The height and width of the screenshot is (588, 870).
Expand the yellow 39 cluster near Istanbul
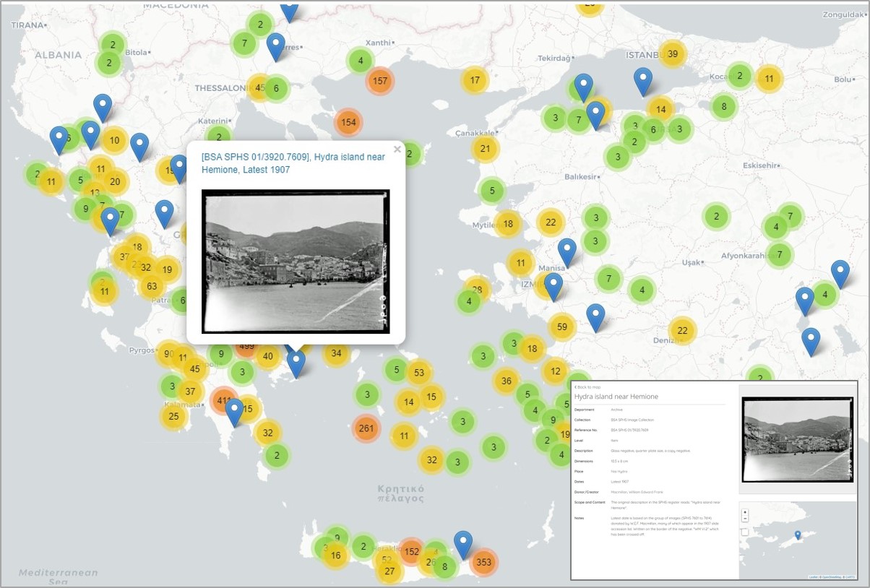(x=673, y=53)
